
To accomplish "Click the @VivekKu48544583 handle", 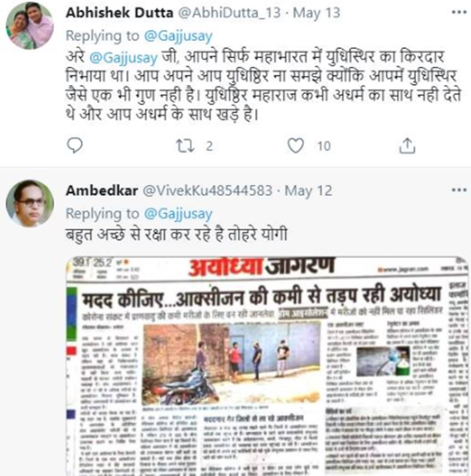I will tap(207, 191).
